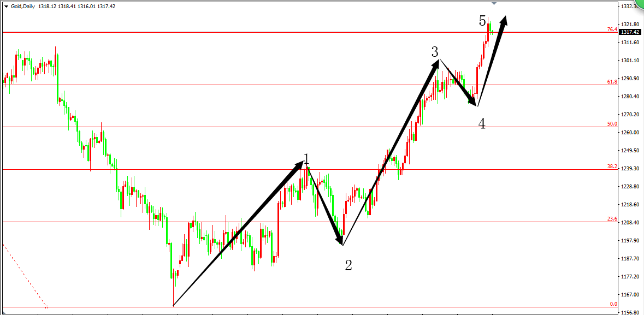Click the wave label number 5
The image size is (644, 315).
[482, 21]
